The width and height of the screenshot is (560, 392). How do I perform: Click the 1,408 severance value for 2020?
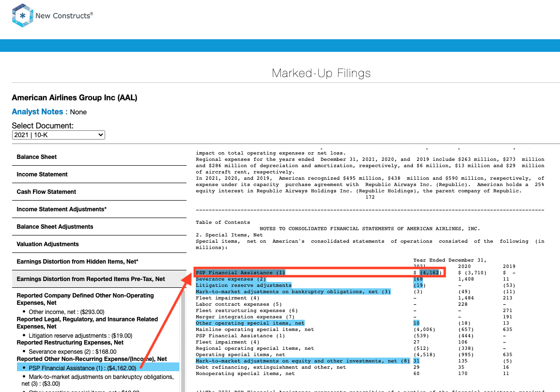pyautogui.click(x=466, y=279)
